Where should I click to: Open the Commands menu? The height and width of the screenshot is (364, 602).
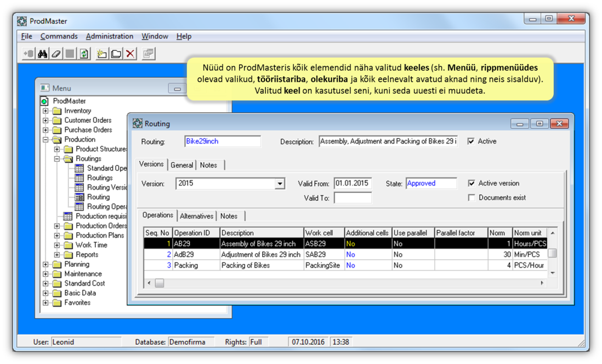59,36
